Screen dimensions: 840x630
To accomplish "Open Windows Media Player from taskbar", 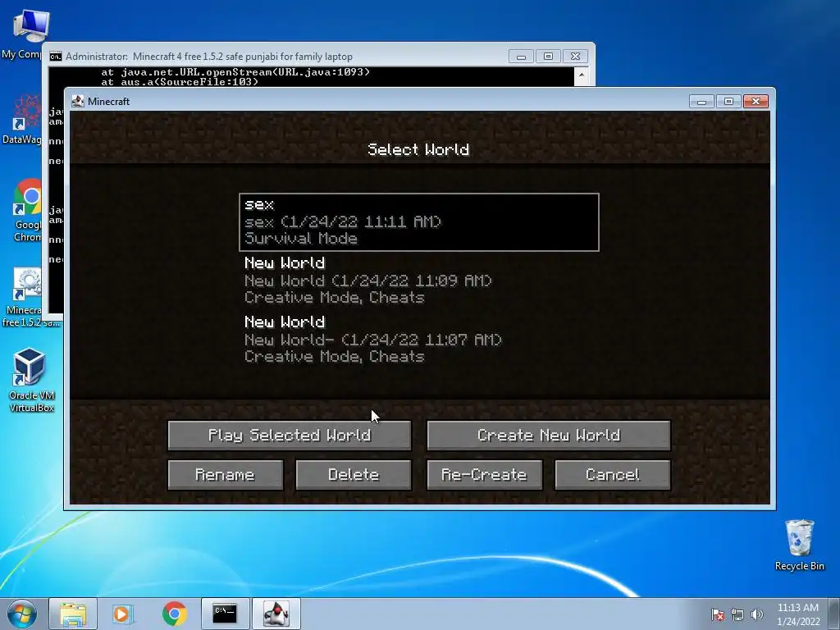I will click(x=123, y=614).
